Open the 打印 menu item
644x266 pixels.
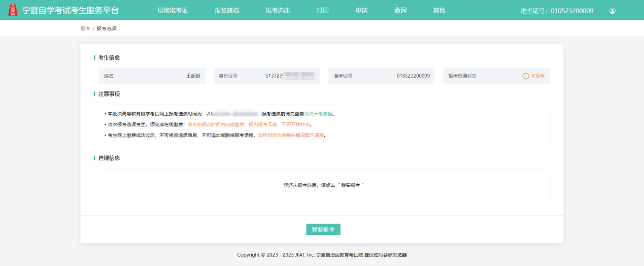[323, 10]
